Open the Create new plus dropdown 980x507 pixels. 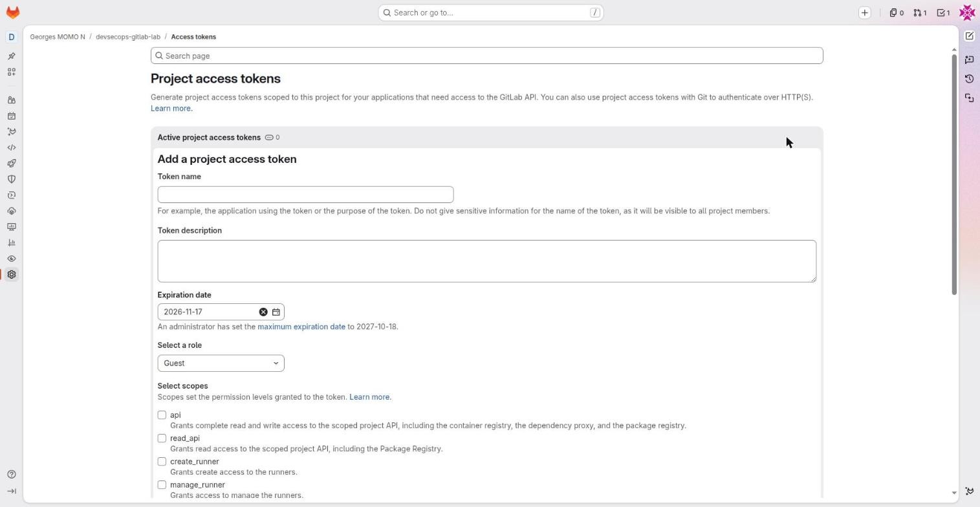pos(865,12)
